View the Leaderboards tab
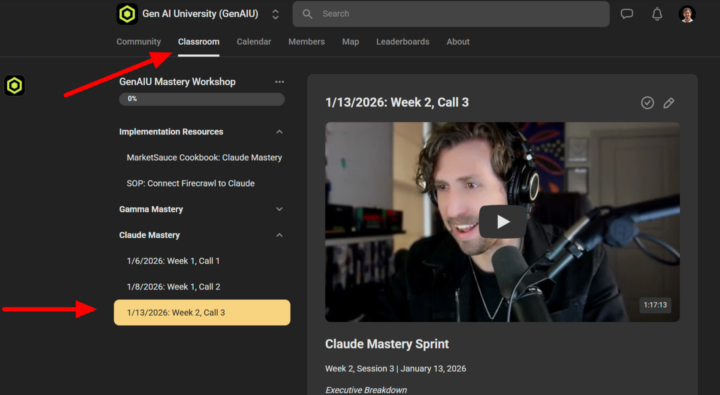Viewport: 720px width, 395px height. [x=403, y=42]
